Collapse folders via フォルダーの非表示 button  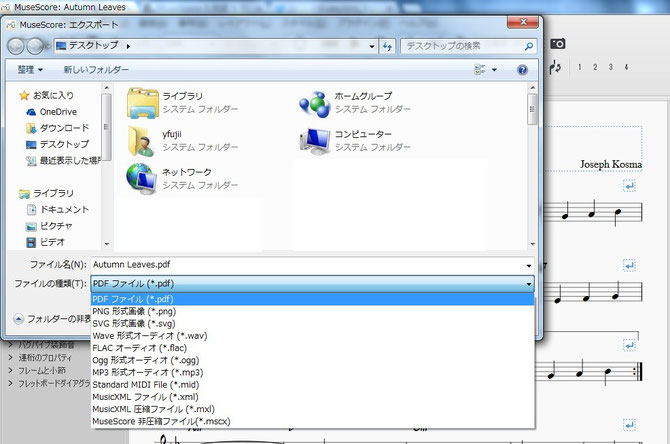pyautogui.click(x=18, y=319)
